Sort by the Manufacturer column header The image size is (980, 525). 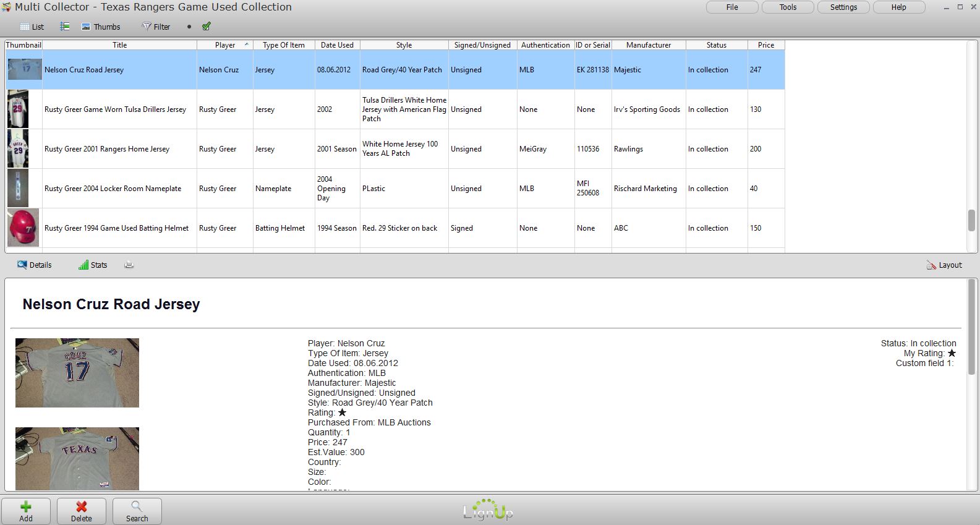coord(649,45)
